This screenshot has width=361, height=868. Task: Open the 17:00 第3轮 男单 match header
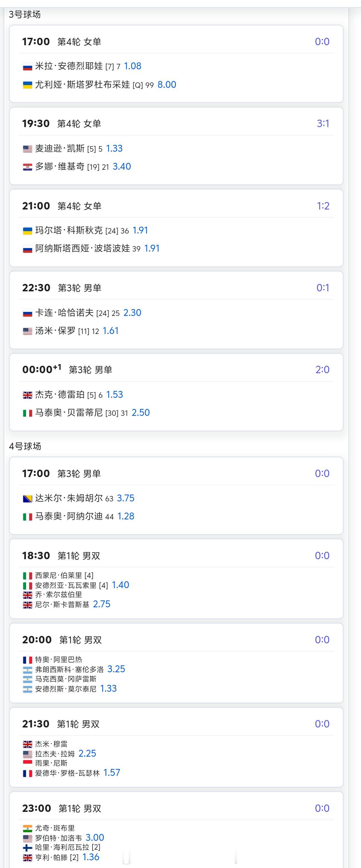click(x=78, y=474)
